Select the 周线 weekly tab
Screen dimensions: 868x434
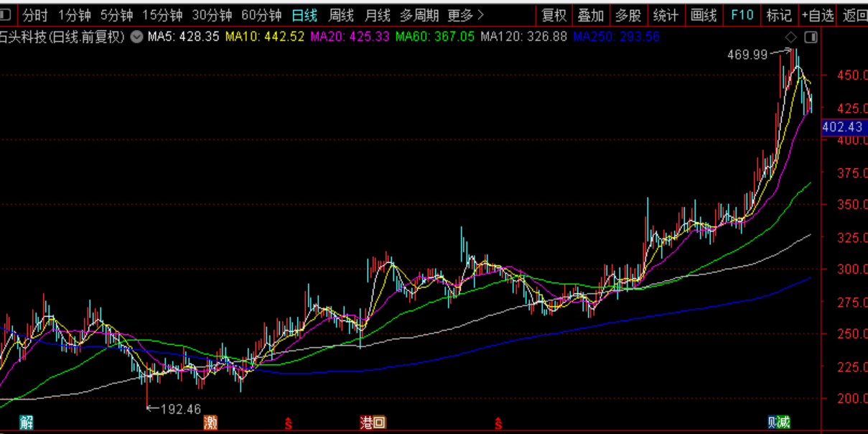341,15
